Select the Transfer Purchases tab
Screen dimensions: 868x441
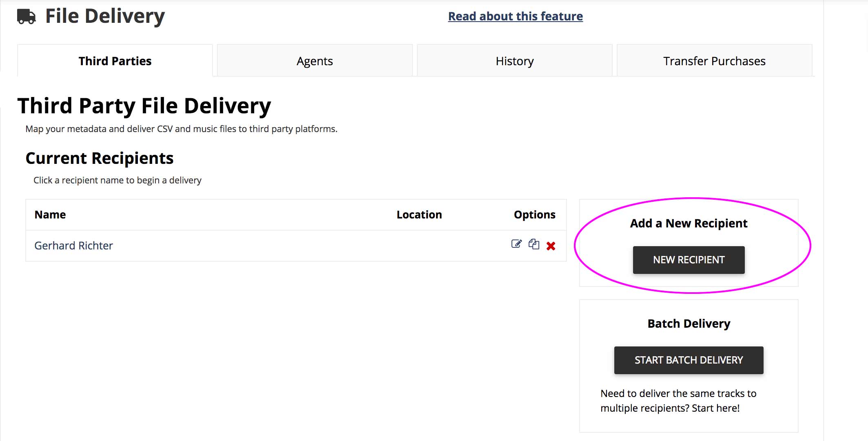[714, 61]
